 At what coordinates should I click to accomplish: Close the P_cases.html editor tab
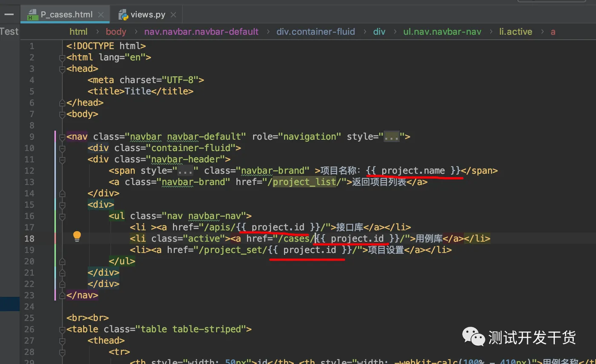[101, 14]
